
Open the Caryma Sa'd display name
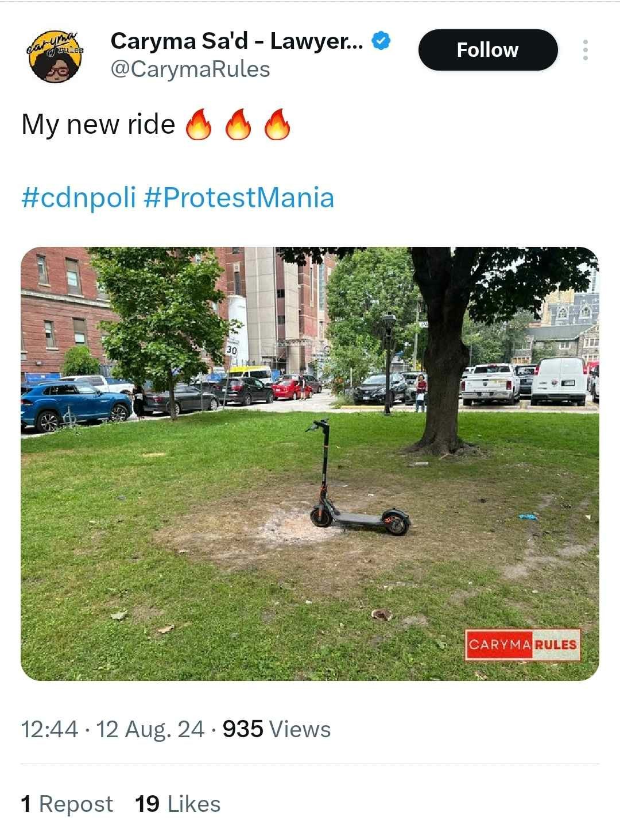coord(237,41)
